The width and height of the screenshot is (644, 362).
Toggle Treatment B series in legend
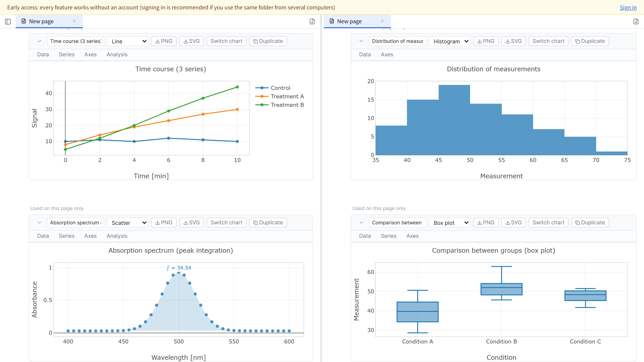pyautogui.click(x=280, y=105)
